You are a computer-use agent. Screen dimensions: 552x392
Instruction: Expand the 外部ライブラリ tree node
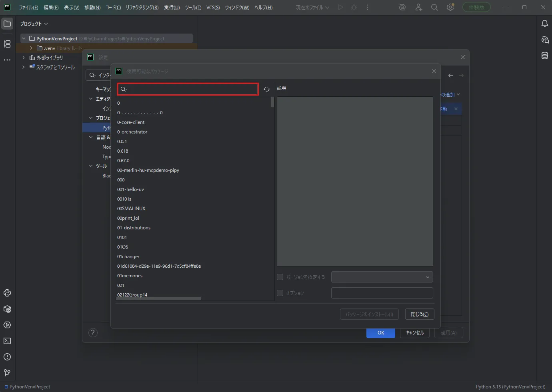pyautogui.click(x=24, y=58)
